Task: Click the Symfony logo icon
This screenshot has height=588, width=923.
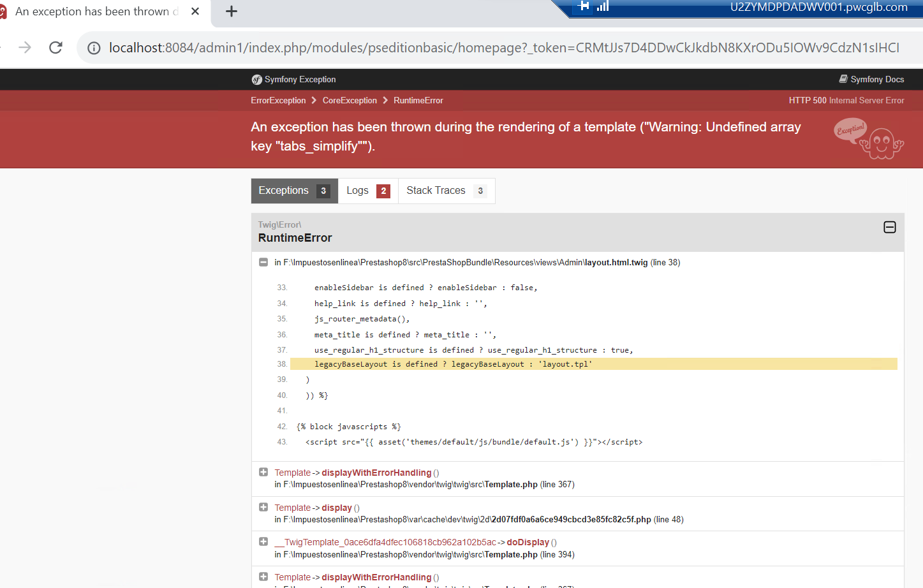Action: (x=256, y=80)
